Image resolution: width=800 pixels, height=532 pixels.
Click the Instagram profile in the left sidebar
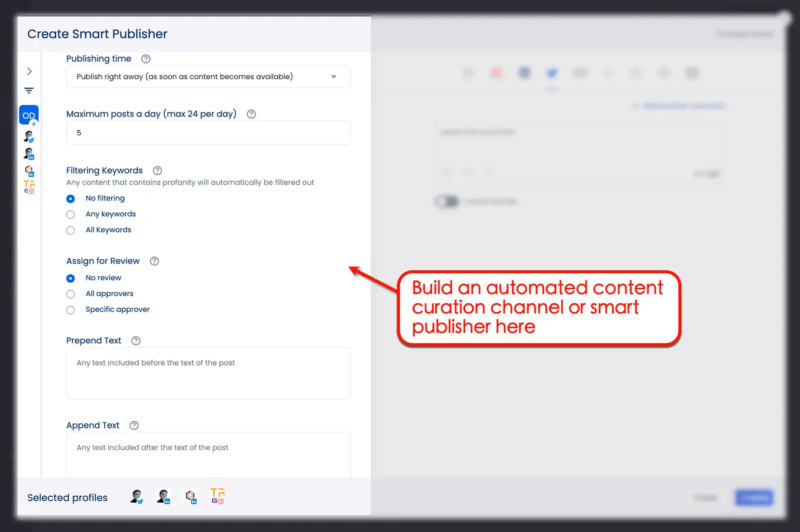coord(29,187)
